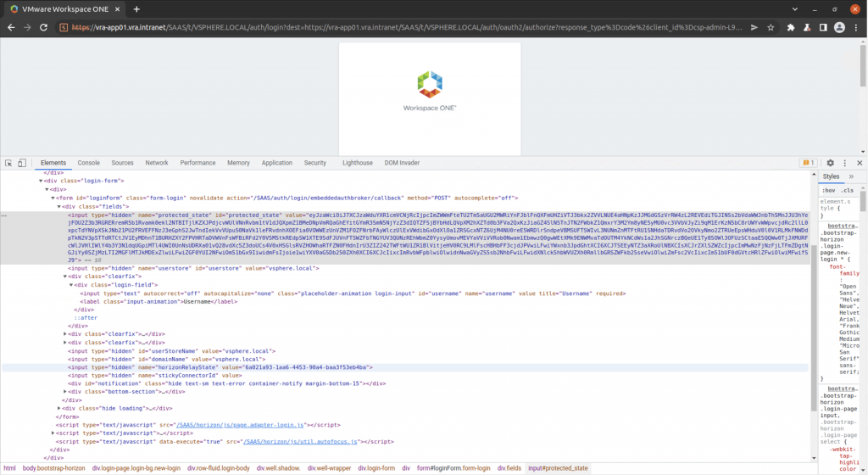
Task: Select the label input-animation Username line
Action: point(159,302)
